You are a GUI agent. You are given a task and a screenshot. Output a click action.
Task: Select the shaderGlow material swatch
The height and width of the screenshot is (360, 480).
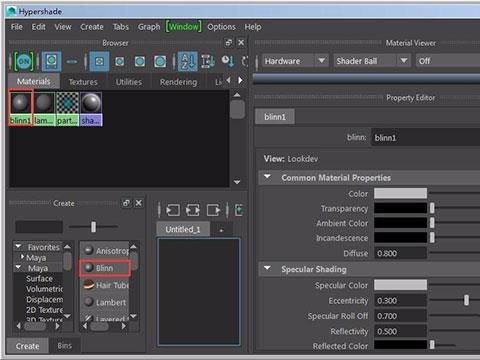pyautogui.click(x=91, y=108)
